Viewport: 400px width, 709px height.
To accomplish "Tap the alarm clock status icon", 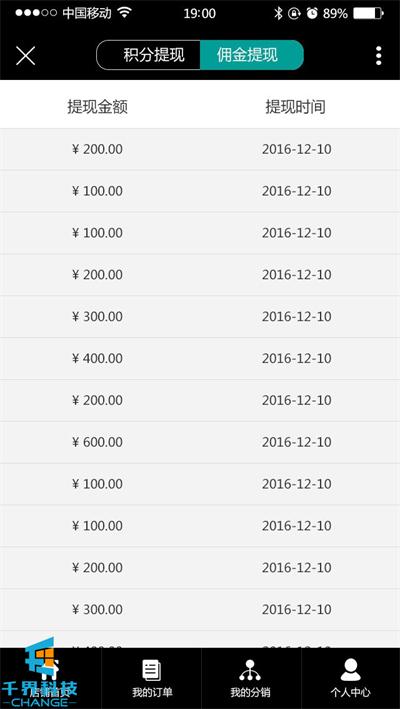I will point(312,14).
